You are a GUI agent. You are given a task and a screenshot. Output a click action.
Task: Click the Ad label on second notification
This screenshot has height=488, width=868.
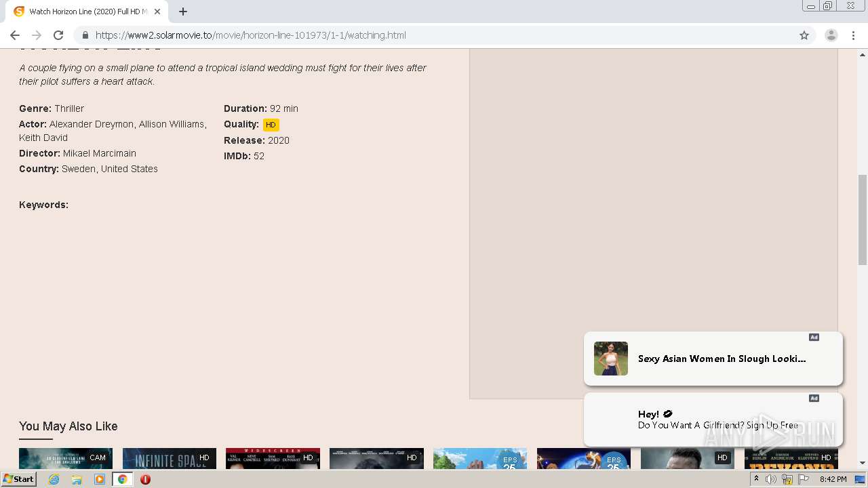click(x=814, y=399)
